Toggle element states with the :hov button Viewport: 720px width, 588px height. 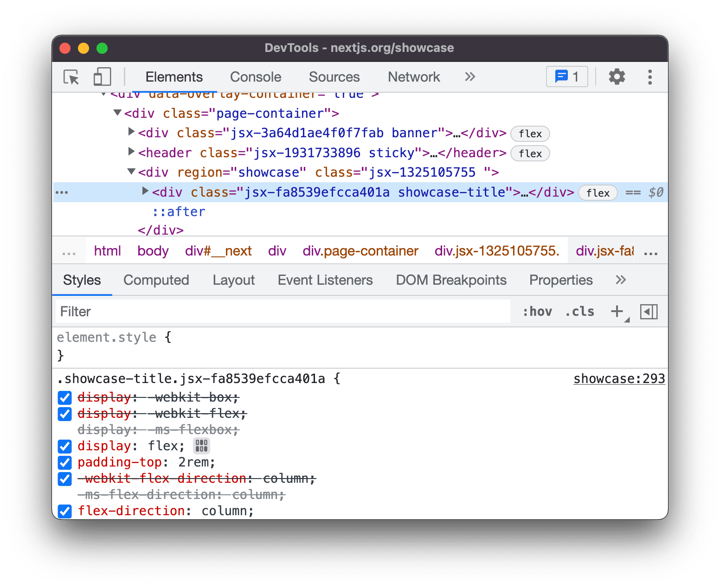pyautogui.click(x=537, y=311)
